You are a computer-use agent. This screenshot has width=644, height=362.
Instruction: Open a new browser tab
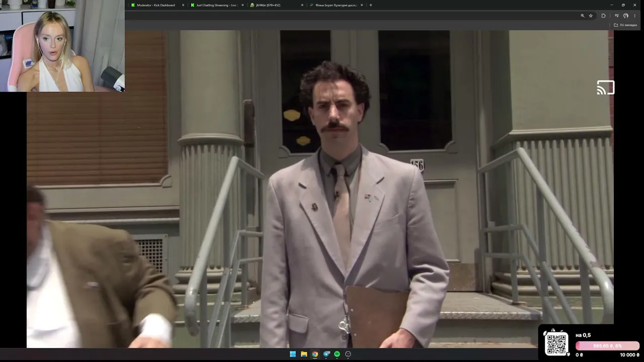pyautogui.click(x=371, y=5)
